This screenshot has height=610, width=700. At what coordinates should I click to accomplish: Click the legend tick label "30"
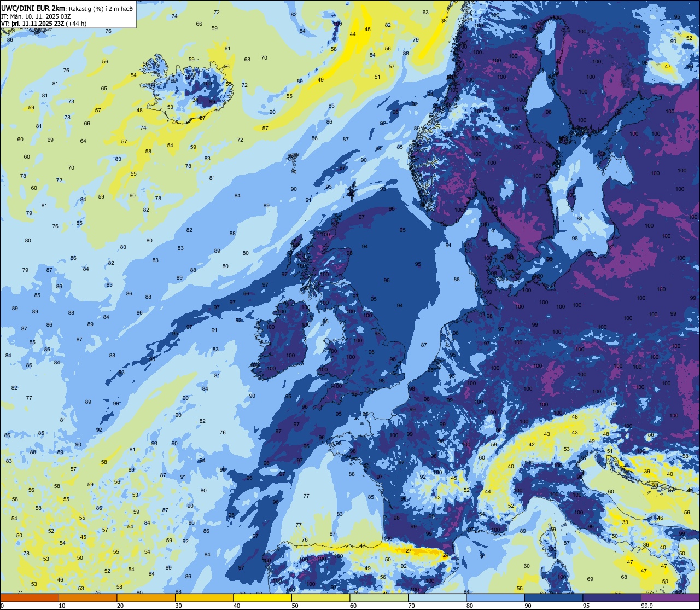coord(178,606)
